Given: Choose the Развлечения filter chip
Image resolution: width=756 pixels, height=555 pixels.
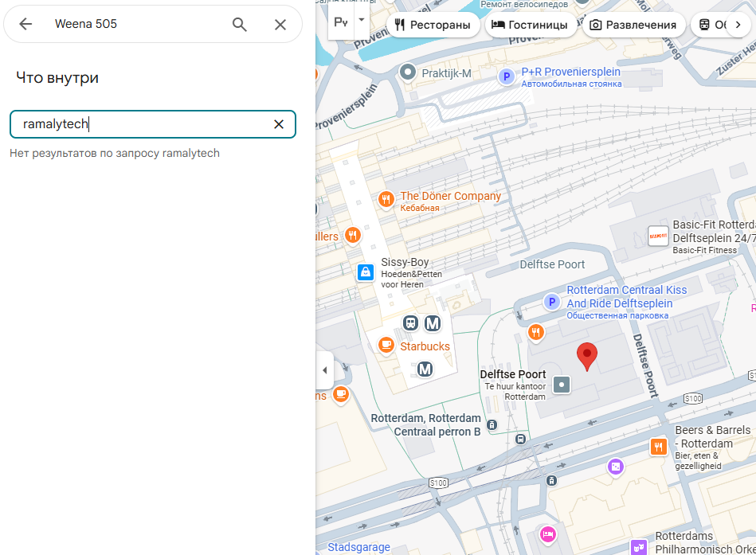Looking at the screenshot, I should coord(633,25).
